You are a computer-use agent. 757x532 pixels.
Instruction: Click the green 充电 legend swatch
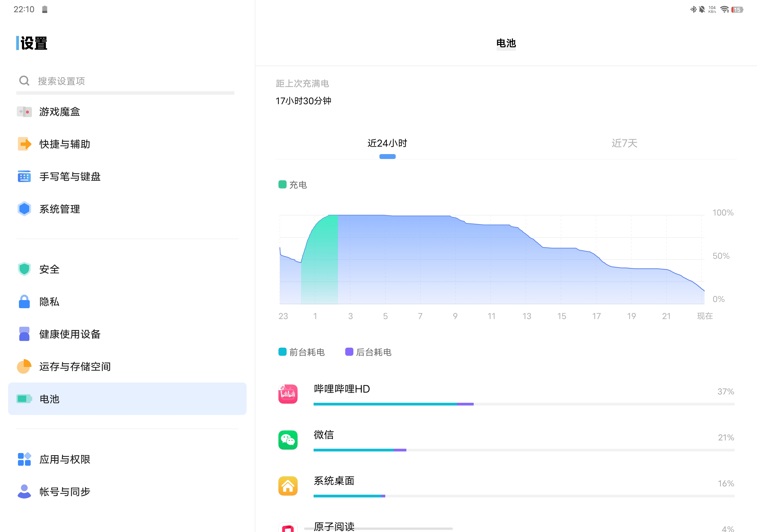283,184
